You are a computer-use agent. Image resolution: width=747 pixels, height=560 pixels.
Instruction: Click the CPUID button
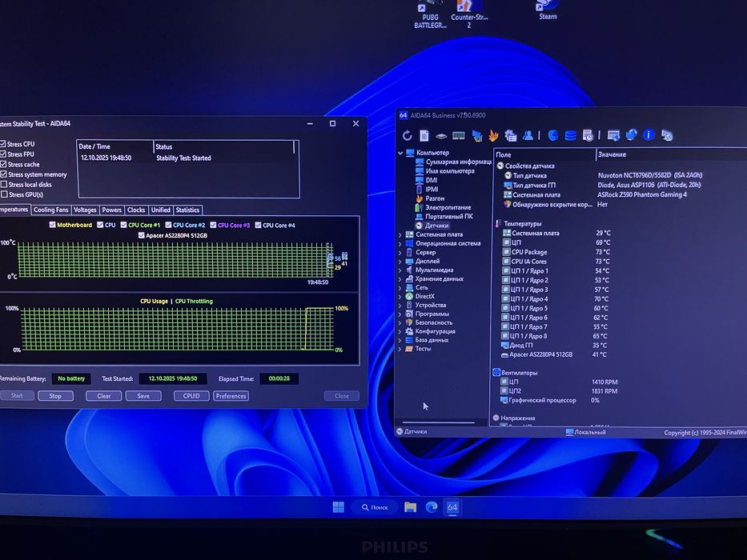[x=191, y=396]
